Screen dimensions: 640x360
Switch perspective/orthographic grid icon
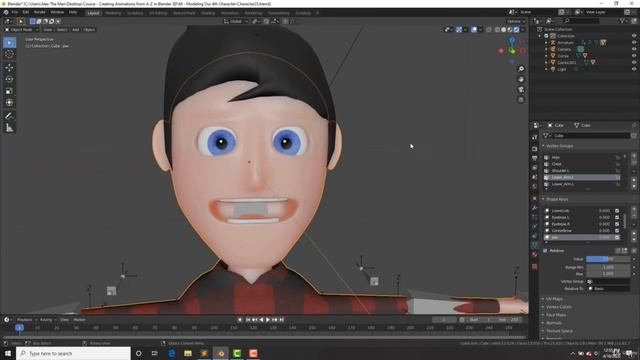pos(521,100)
